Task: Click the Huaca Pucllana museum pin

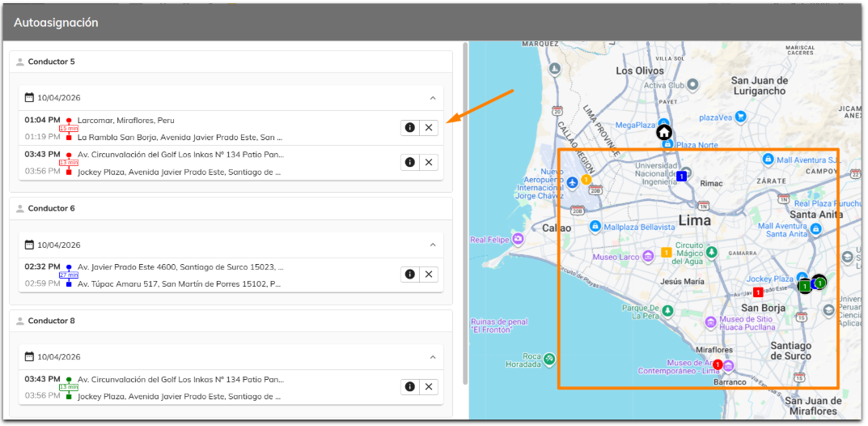Action: coord(711,322)
